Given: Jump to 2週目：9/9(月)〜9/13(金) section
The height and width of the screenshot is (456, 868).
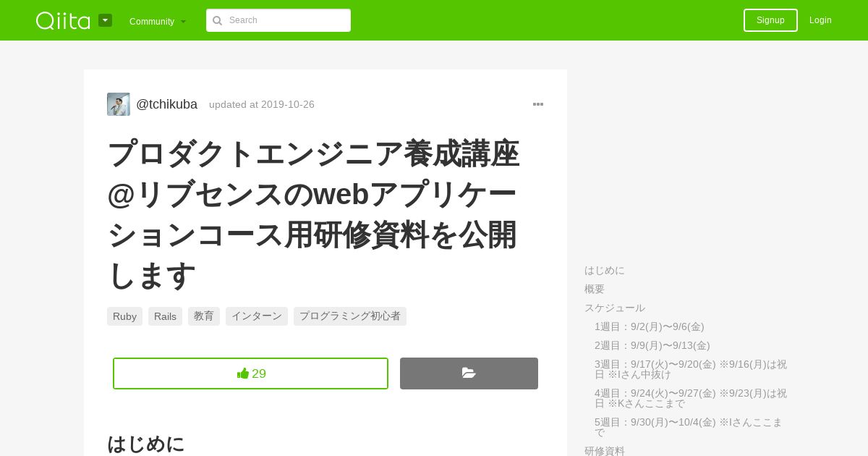Looking at the screenshot, I should tap(652, 345).
